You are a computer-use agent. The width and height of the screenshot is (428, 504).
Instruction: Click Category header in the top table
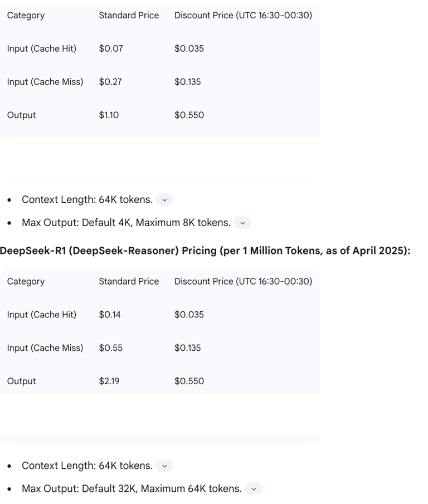(26, 15)
